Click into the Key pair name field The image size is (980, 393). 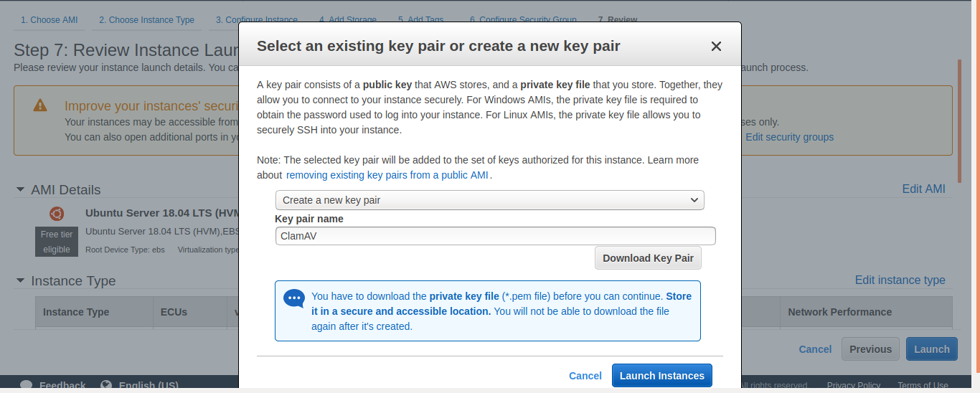pyautogui.click(x=496, y=236)
